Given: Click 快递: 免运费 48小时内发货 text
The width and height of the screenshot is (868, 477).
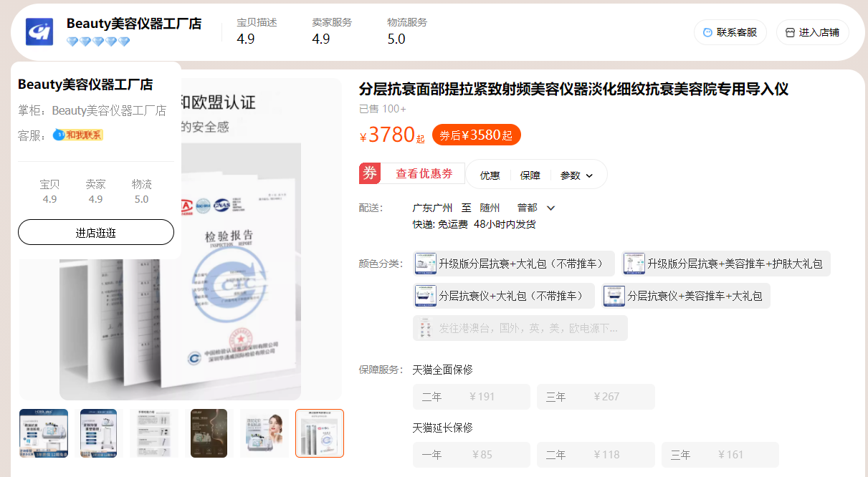Looking at the screenshot, I should click(474, 224).
